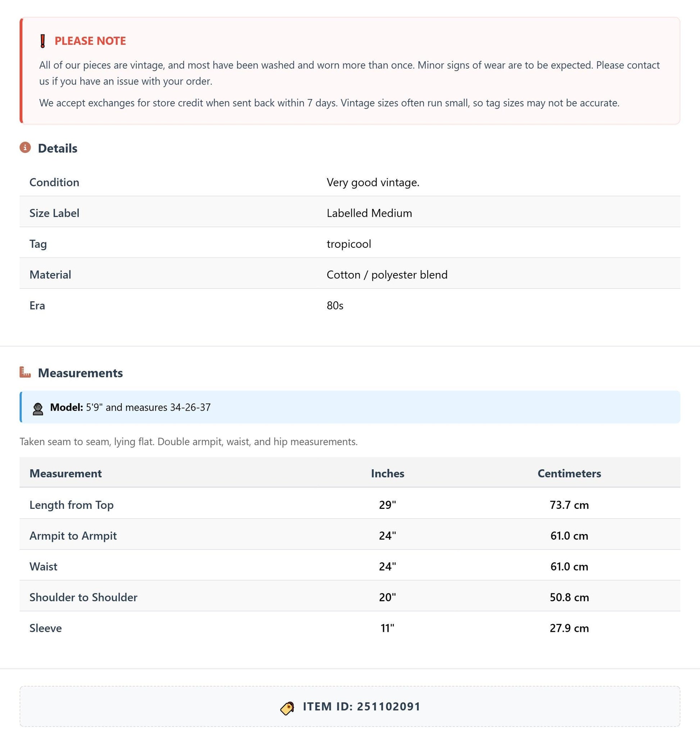The image size is (700, 744).
Task: Select the Condition row value Very good vintage
Action: point(373,182)
